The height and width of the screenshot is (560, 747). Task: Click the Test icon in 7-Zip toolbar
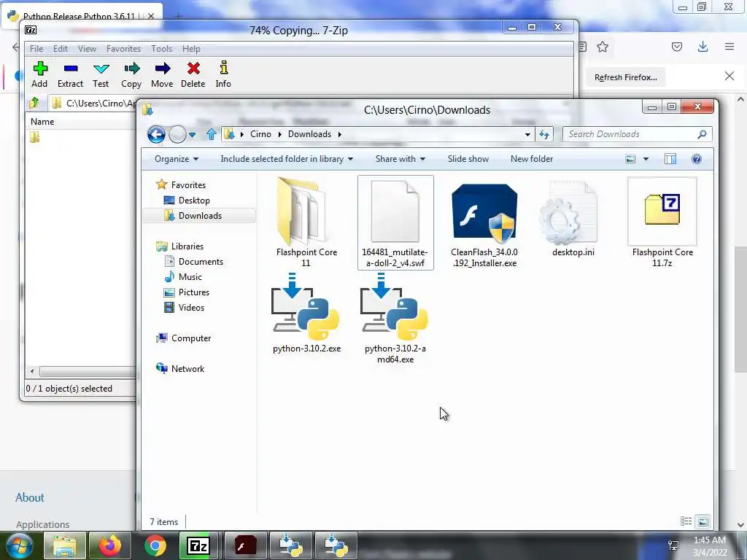coord(101,69)
